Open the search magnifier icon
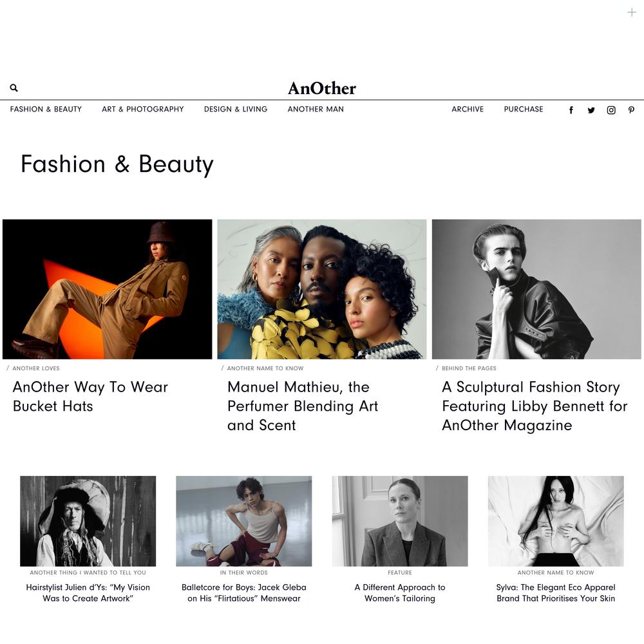The height and width of the screenshot is (644, 644). click(x=14, y=88)
